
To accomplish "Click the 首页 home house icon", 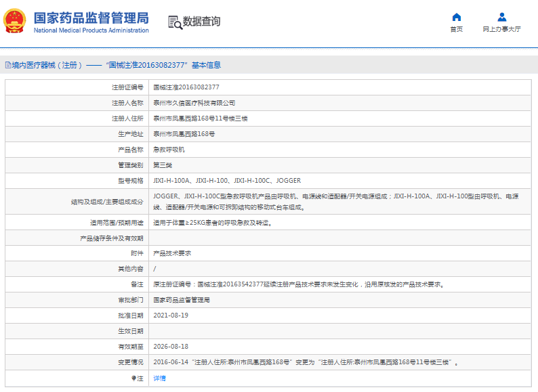I will pos(457,17).
